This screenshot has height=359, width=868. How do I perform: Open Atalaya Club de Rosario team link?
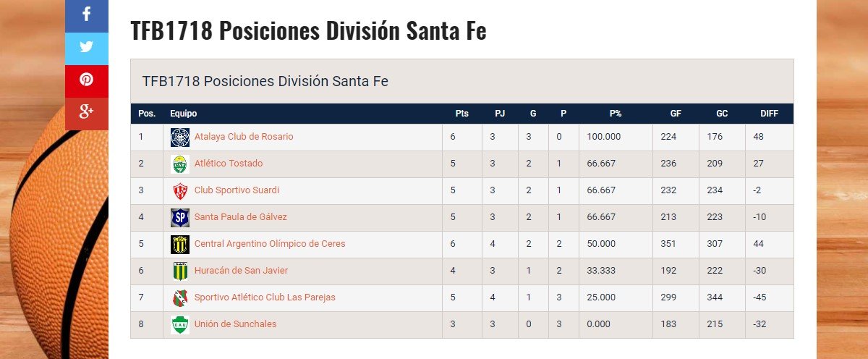click(244, 137)
